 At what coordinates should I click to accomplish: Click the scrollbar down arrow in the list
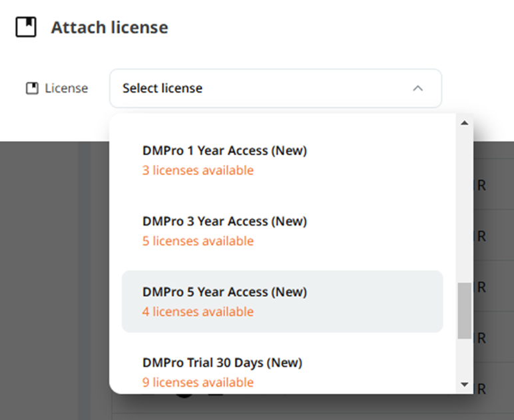[464, 384]
